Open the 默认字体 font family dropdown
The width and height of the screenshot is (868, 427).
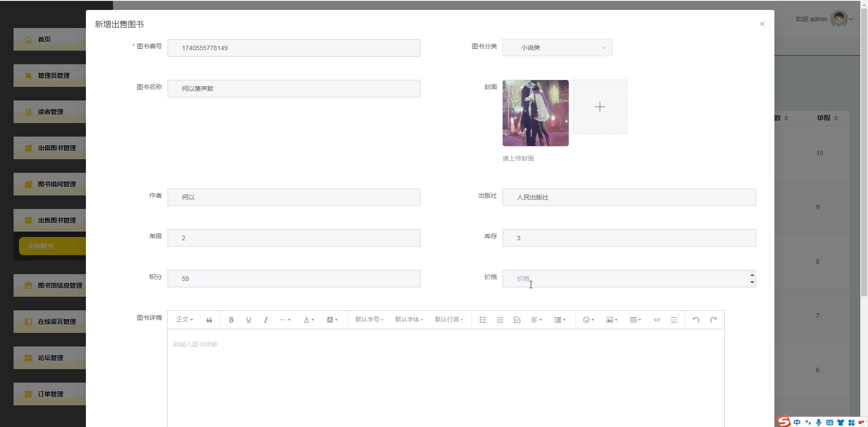coord(409,320)
